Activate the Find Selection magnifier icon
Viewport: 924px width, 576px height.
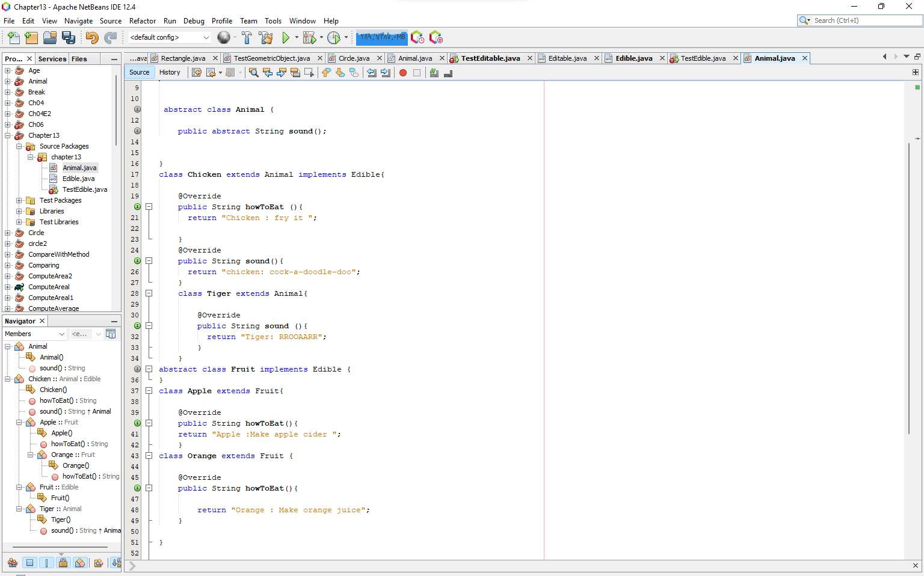[253, 72]
